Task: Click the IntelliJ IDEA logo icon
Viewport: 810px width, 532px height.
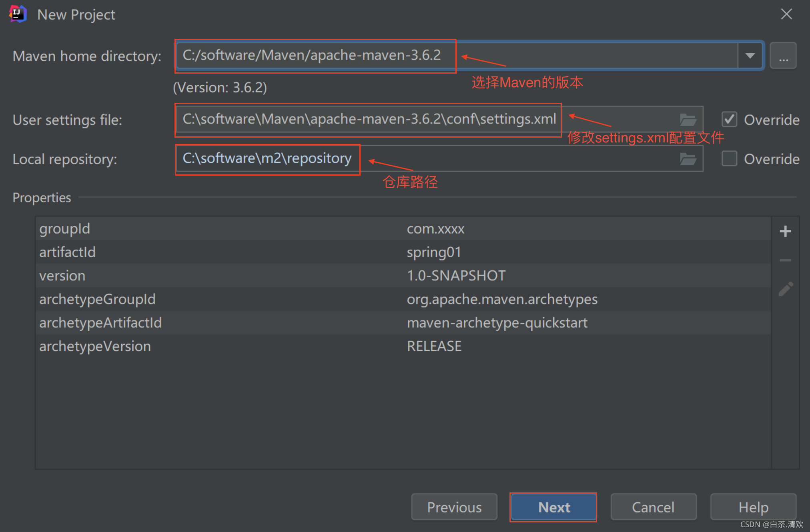Action: coord(17,14)
